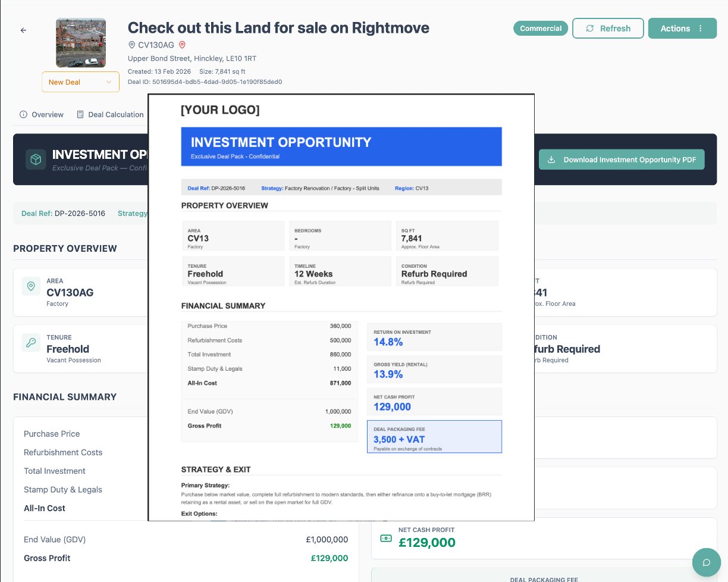Screen dimensions: 728x582
Task: Click the Net Cash Profit banknote icon
Action: 386,538
